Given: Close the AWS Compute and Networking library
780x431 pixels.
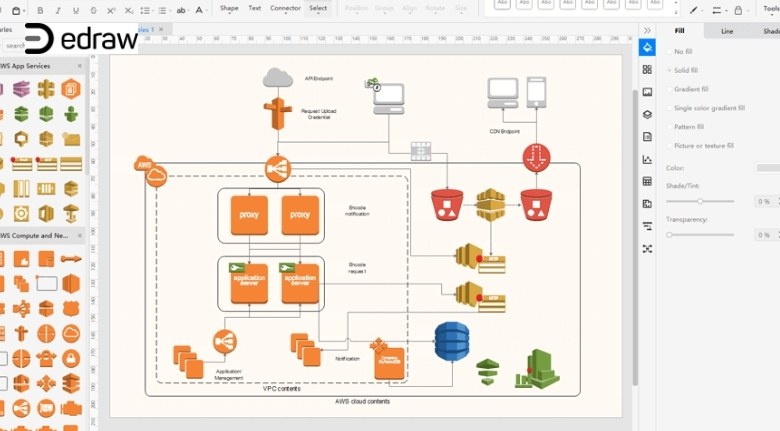Looking at the screenshot, I should click(80, 235).
